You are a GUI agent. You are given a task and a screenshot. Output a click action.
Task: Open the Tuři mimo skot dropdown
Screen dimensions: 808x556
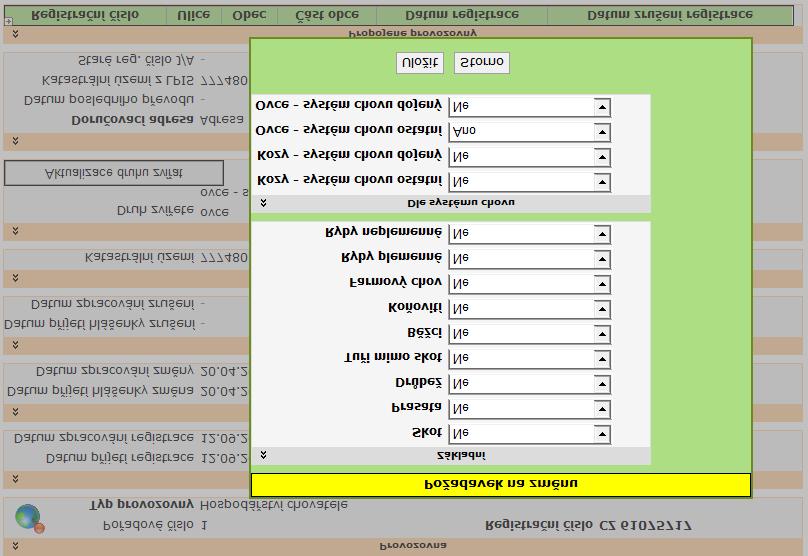[530, 359]
